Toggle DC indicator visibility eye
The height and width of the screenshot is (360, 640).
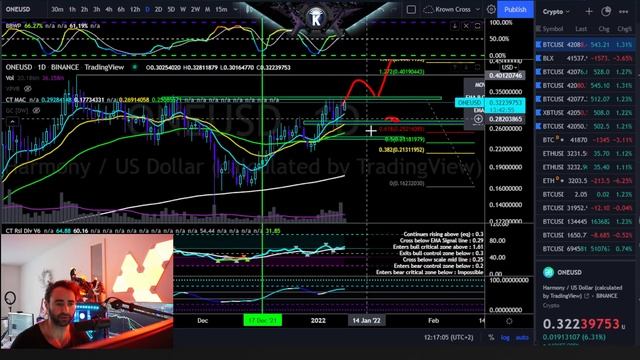coord(36,110)
